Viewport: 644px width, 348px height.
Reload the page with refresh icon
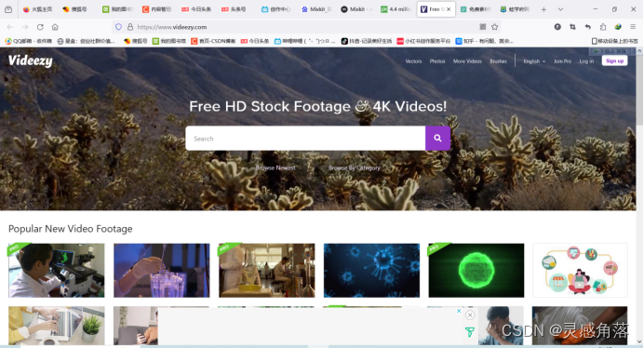(40, 27)
